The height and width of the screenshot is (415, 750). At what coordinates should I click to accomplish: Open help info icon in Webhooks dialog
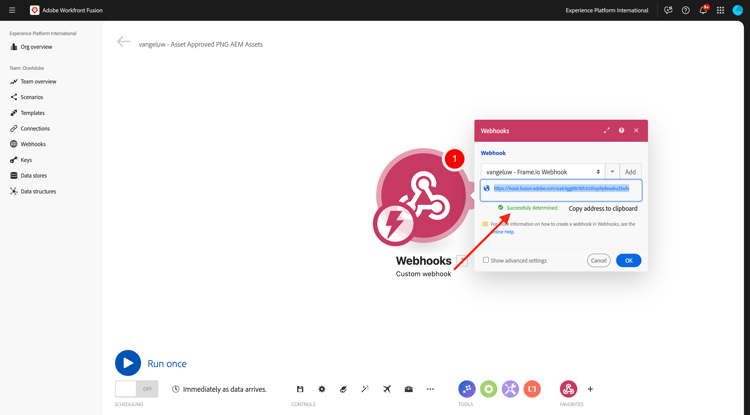pos(621,130)
